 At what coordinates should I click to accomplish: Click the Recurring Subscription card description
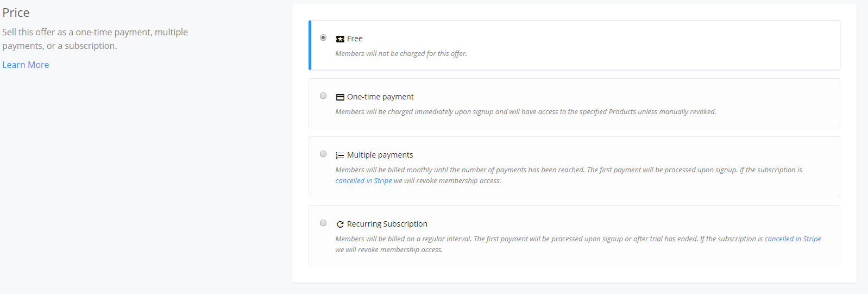(578, 245)
